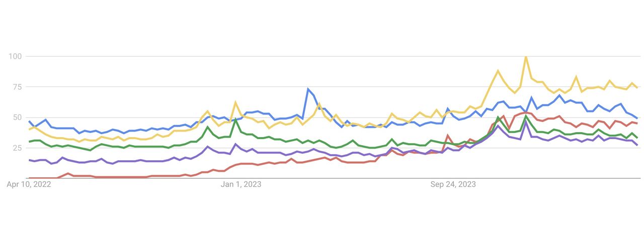Click the 50 value on the y-axis
The image size is (644, 236).
(17, 117)
